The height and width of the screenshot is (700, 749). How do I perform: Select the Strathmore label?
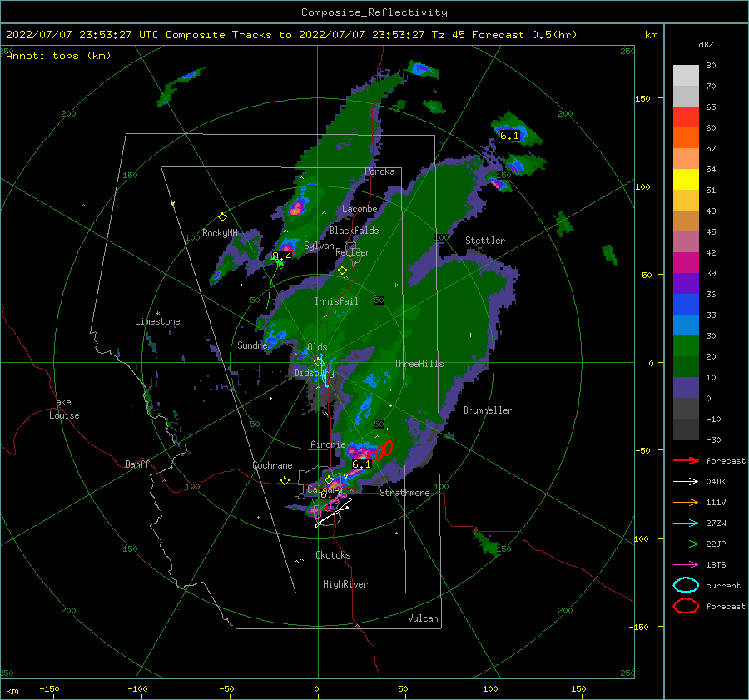tap(404, 493)
